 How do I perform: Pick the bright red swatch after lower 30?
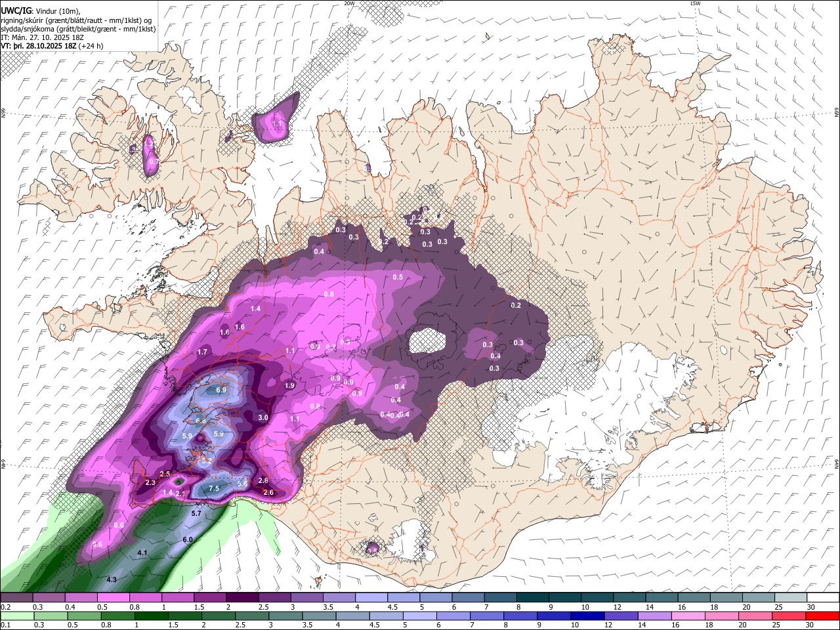tap(823, 616)
